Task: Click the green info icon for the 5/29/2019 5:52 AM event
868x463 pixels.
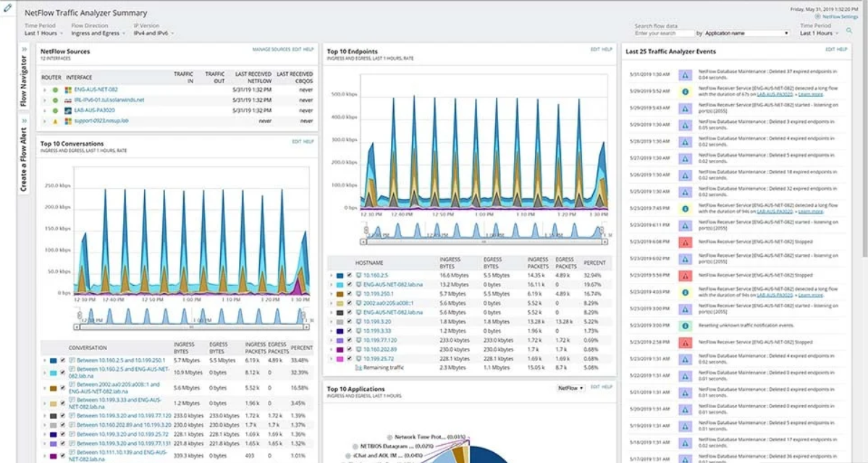Action: click(685, 91)
